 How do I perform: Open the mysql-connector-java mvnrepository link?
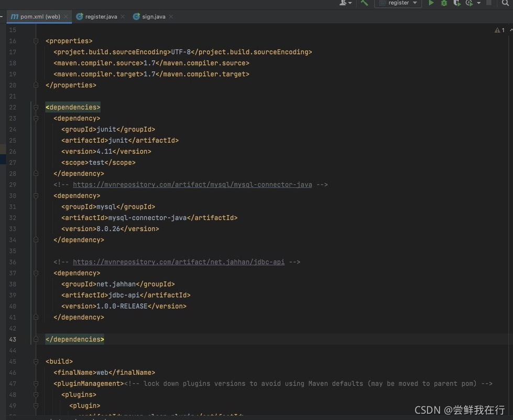pos(192,185)
